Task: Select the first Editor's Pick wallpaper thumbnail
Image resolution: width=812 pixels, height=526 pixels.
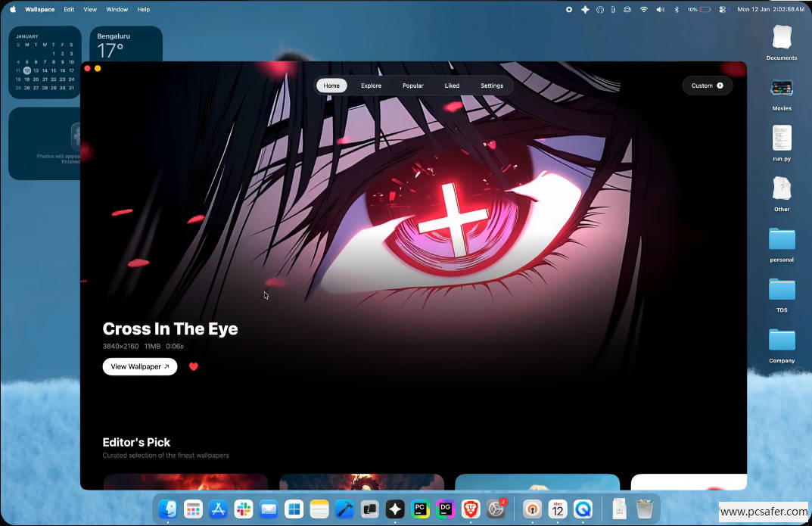Action: click(185, 481)
